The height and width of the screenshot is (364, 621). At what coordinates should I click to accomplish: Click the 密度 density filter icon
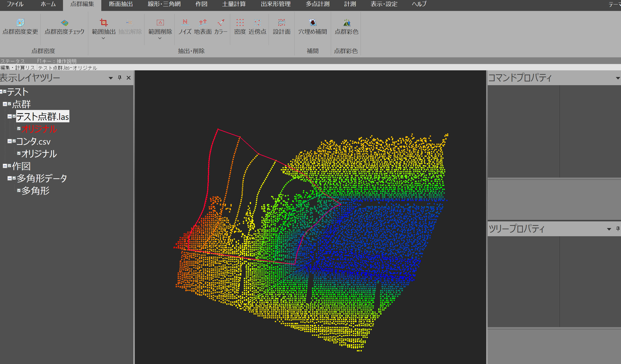pos(240,23)
